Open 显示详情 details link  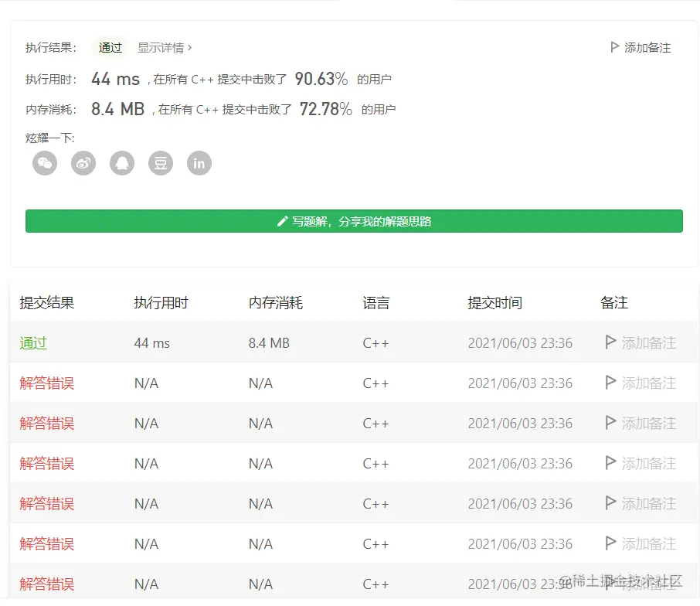pyautogui.click(x=165, y=47)
